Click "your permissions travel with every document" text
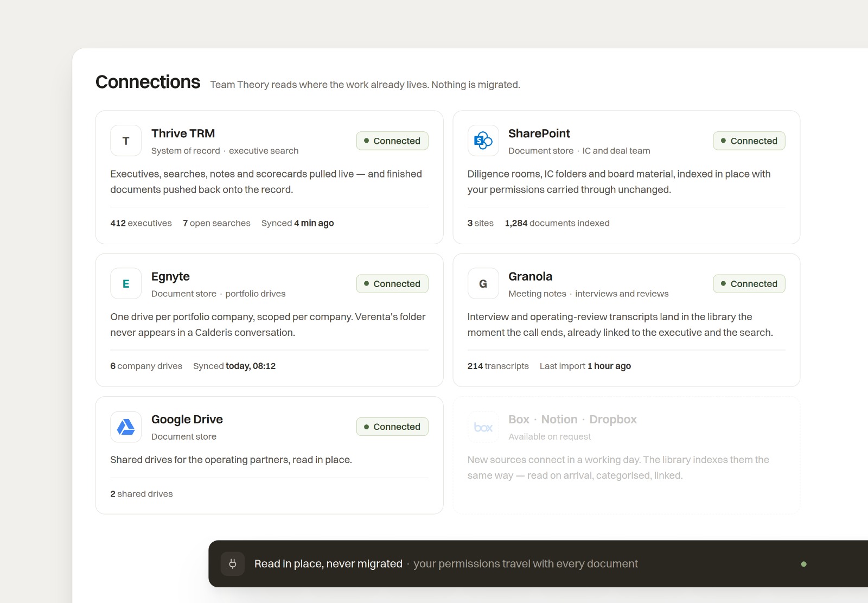Image resolution: width=868 pixels, height=603 pixels. (526, 563)
